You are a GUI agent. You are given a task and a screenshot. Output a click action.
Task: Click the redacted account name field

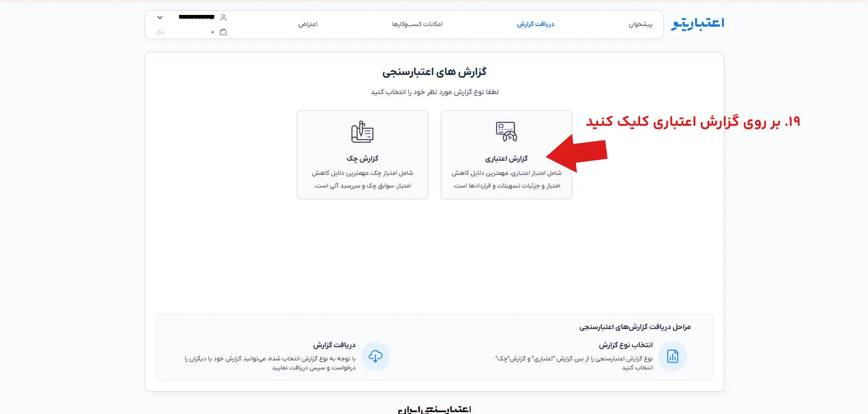click(197, 17)
